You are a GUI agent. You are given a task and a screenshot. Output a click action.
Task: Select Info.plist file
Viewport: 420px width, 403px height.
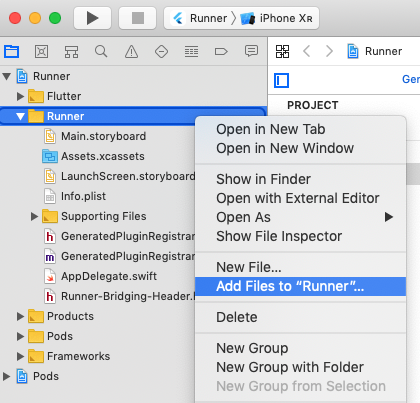tap(75, 196)
